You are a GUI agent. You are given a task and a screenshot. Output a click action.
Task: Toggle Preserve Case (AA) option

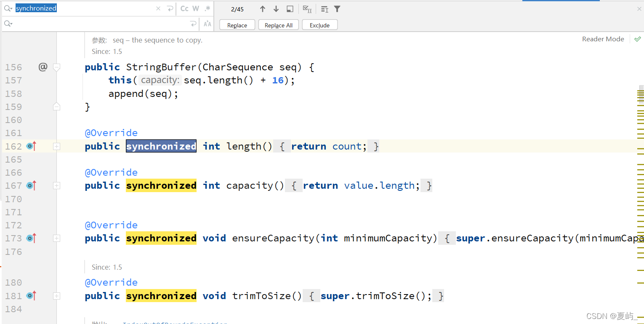(x=207, y=24)
